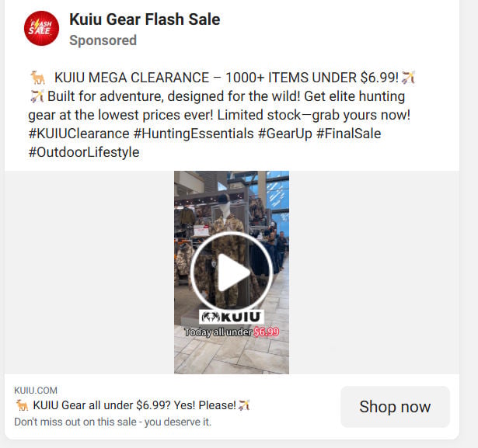The image size is (478, 448).
Task: Click the Sponsored label
Action: tap(103, 40)
